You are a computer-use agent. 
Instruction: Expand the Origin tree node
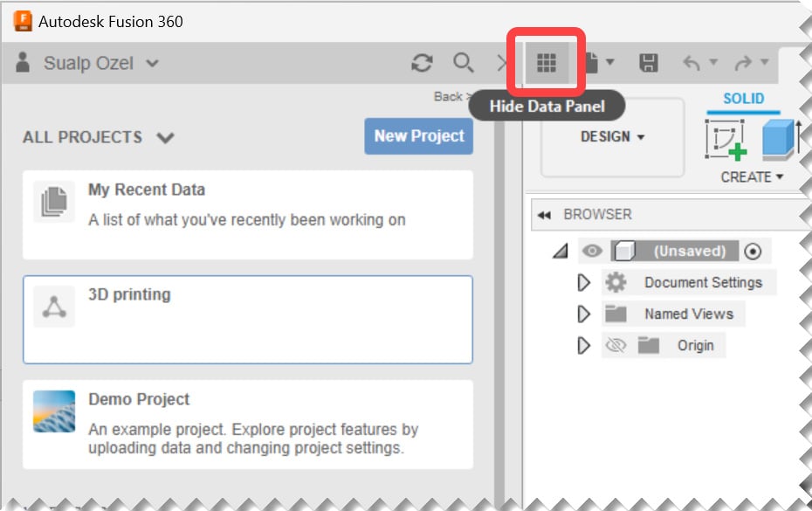583,346
